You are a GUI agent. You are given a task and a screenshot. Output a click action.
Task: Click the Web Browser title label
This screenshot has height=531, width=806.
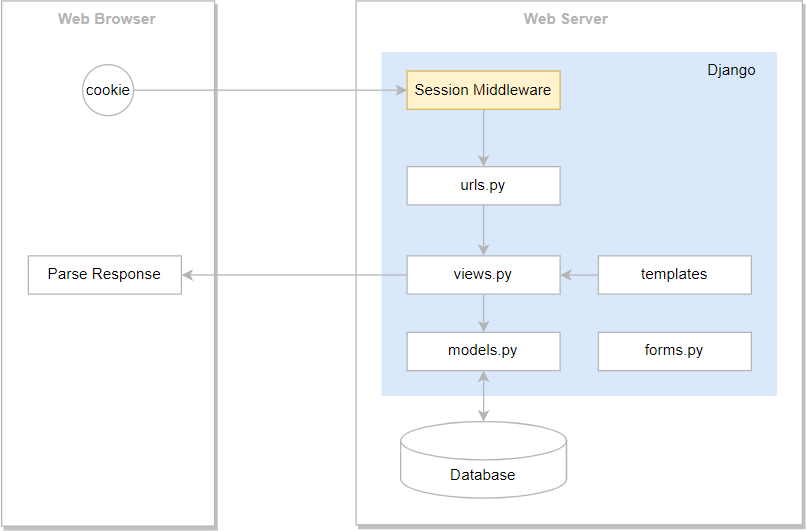pyautogui.click(x=107, y=19)
